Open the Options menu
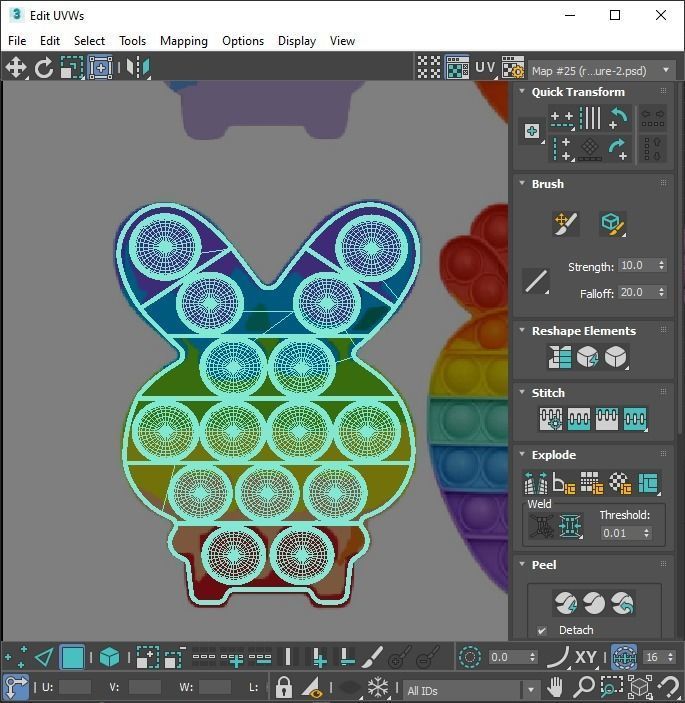 (243, 41)
